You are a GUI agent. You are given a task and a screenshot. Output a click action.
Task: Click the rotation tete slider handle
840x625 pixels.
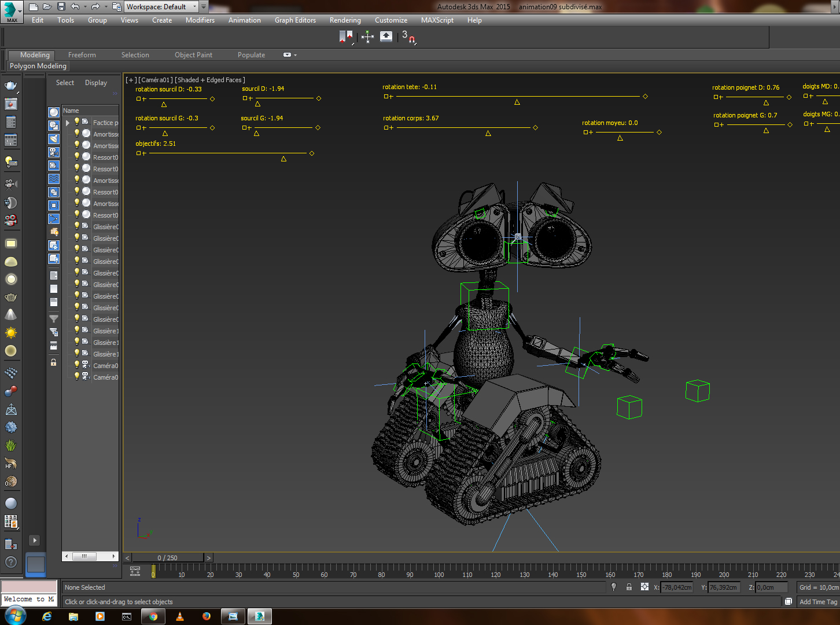[x=517, y=102]
